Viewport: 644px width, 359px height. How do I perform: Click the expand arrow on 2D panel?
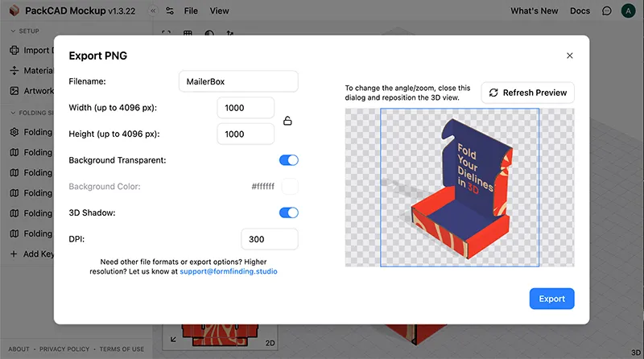click(x=173, y=340)
